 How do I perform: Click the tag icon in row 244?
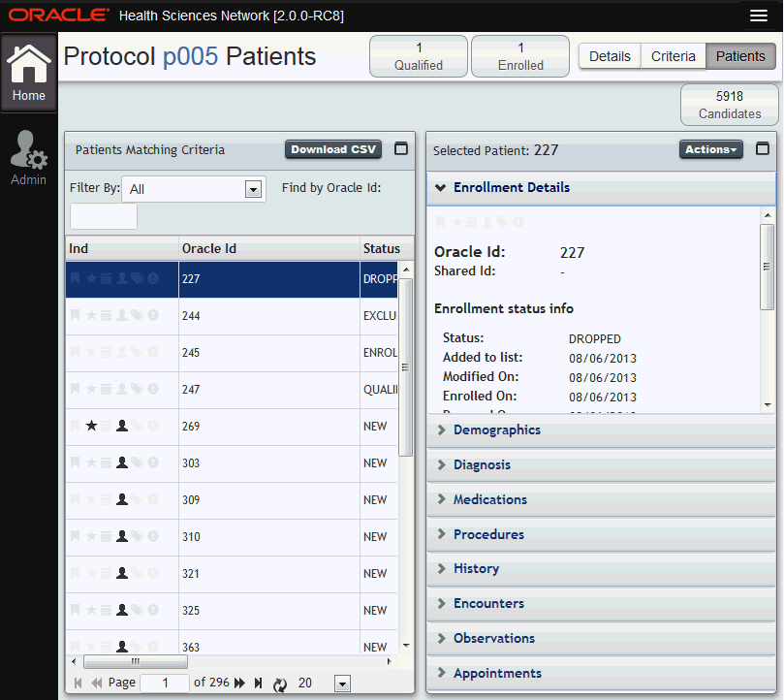(137, 315)
